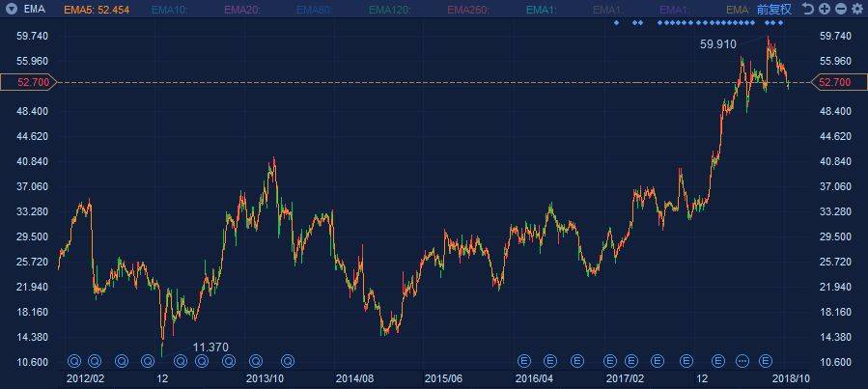Click the 52.700 price tag on right axis
Screen dimensions: 868x389
(x=835, y=83)
